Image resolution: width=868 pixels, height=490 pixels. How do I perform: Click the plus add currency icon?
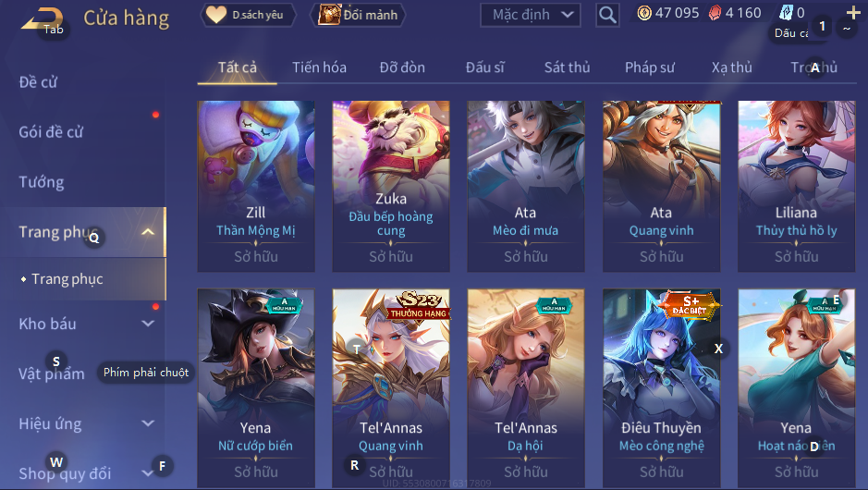point(853,12)
